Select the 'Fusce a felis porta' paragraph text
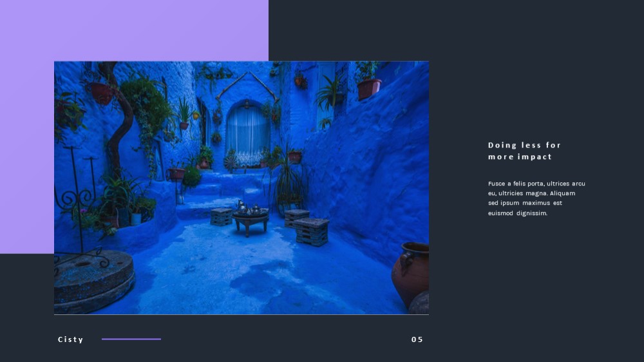Screen dimensions: 644x362 [536, 198]
